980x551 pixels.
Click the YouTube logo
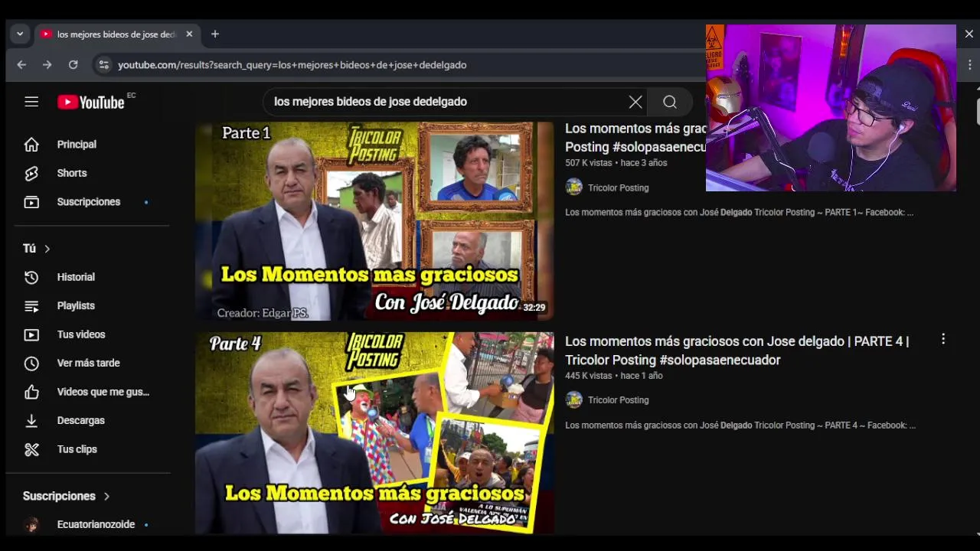91,102
